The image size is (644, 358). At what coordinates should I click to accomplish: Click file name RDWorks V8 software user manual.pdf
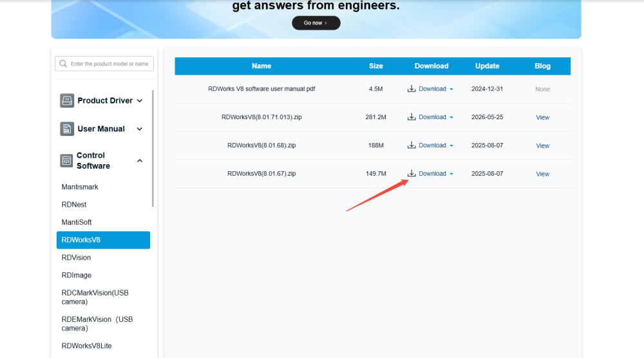click(x=261, y=89)
